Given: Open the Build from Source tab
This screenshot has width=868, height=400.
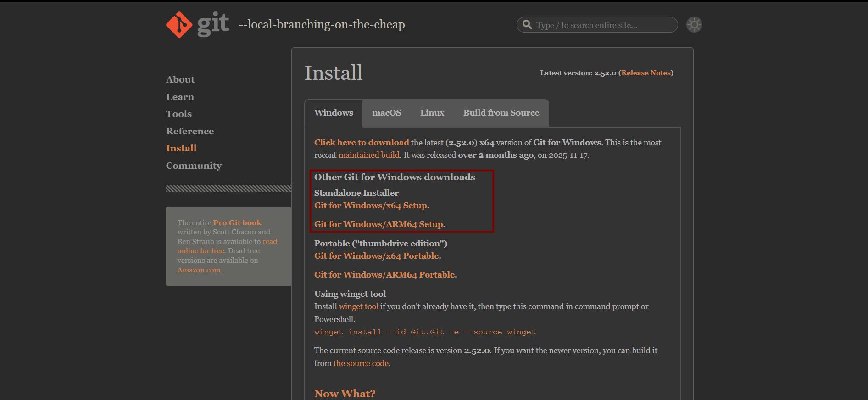Looking at the screenshot, I should pyautogui.click(x=501, y=113).
